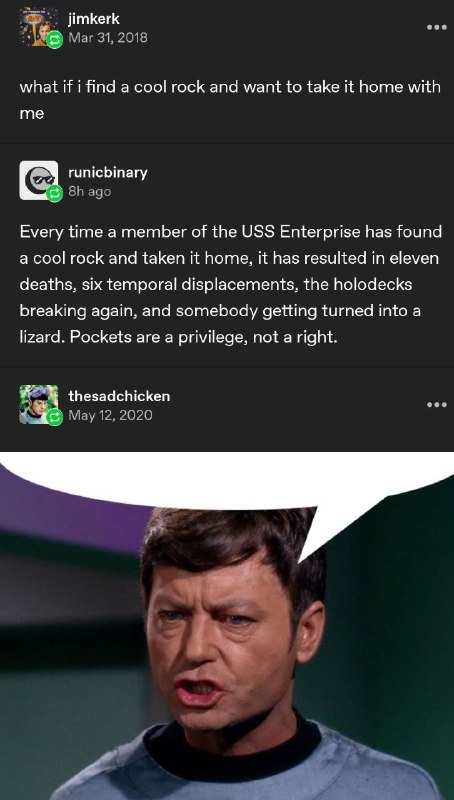Expand the three-dot menu on thesadchicken's post
The image size is (454, 800).
[437, 405]
